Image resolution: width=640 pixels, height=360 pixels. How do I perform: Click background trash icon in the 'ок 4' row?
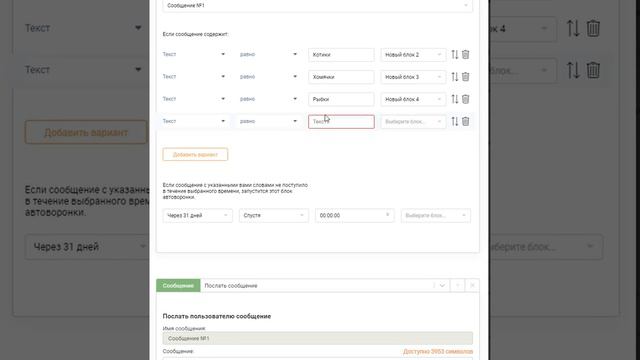click(x=593, y=29)
